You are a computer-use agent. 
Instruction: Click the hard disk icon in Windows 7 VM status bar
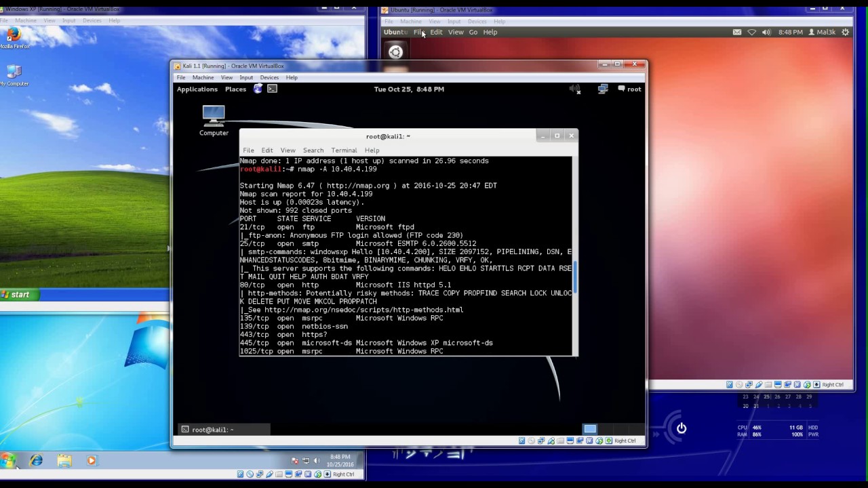pos(240,474)
